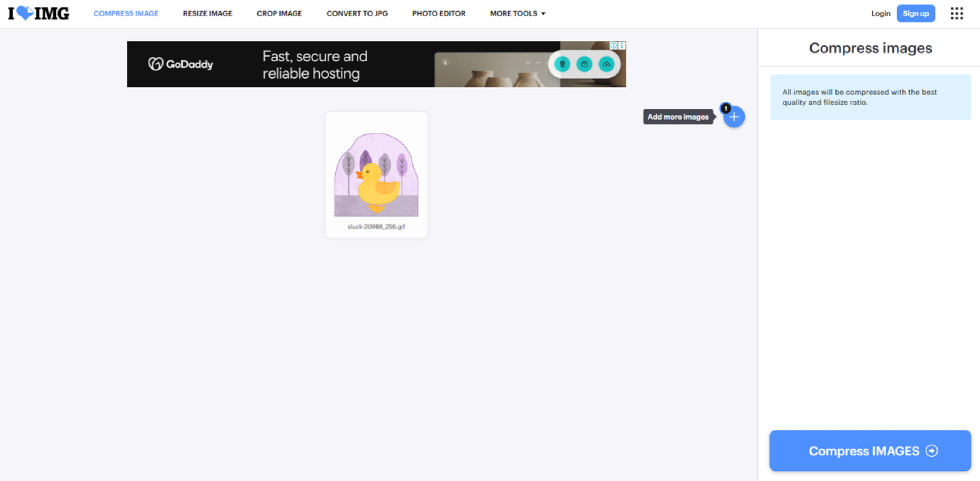
Task: Open the ad options three-dot icon
Action: pos(622,45)
